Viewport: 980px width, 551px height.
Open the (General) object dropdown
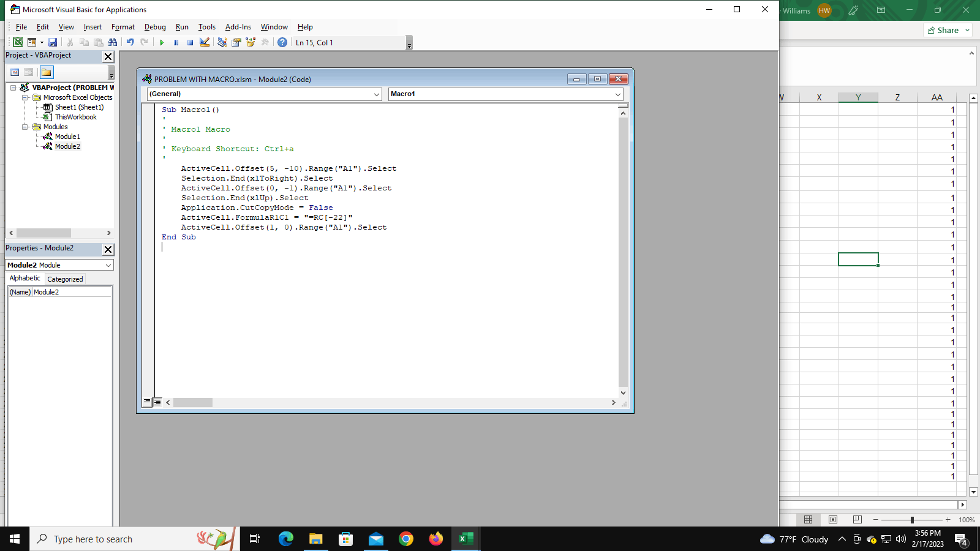click(x=377, y=94)
